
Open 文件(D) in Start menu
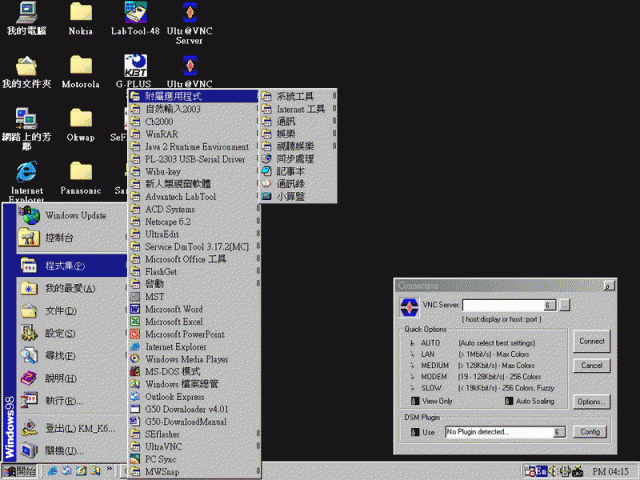click(72, 311)
